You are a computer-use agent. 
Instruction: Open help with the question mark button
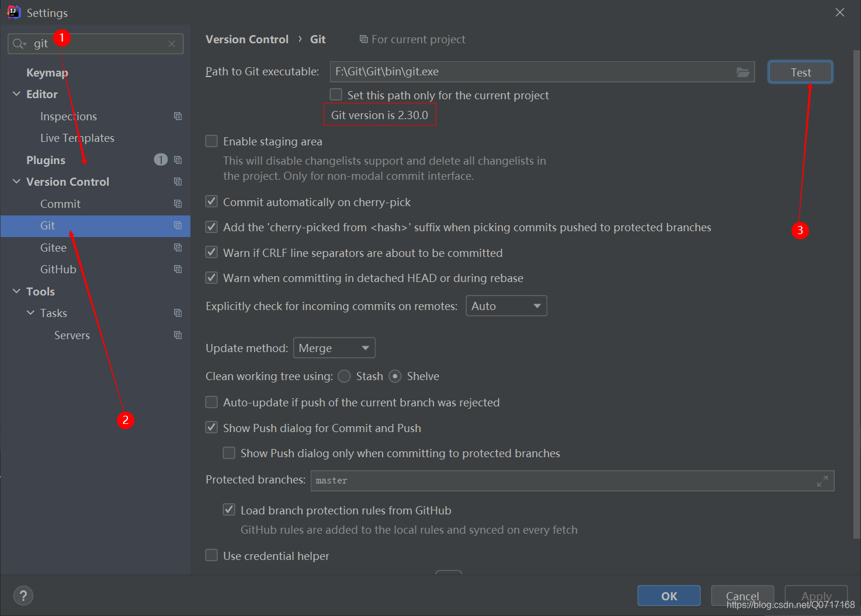click(x=23, y=596)
